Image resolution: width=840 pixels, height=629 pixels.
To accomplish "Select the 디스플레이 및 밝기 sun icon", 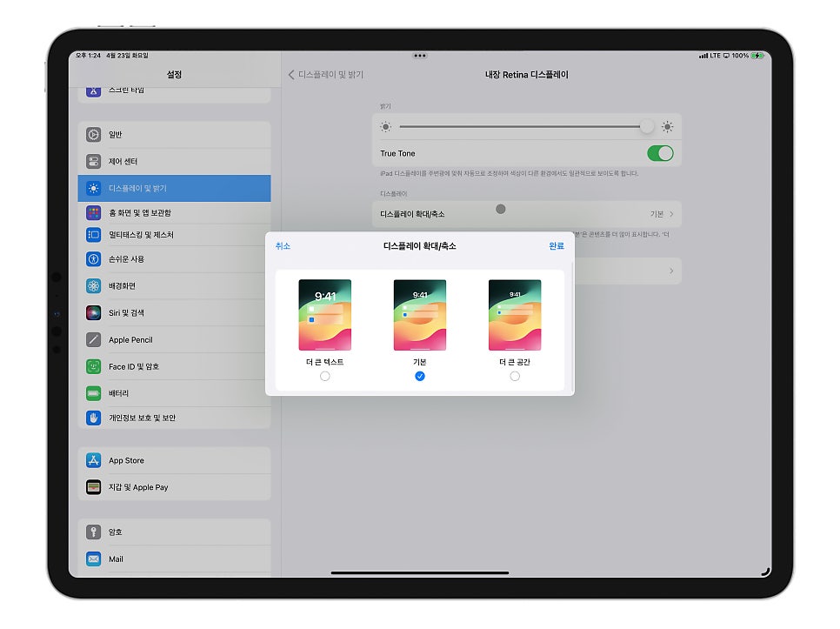I will [93, 188].
